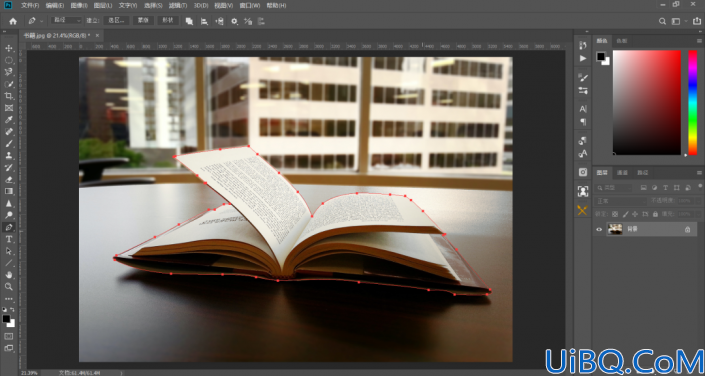Select the Eyedropper tool
The height and width of the screenshot is (376, 705).
point(9,120)
